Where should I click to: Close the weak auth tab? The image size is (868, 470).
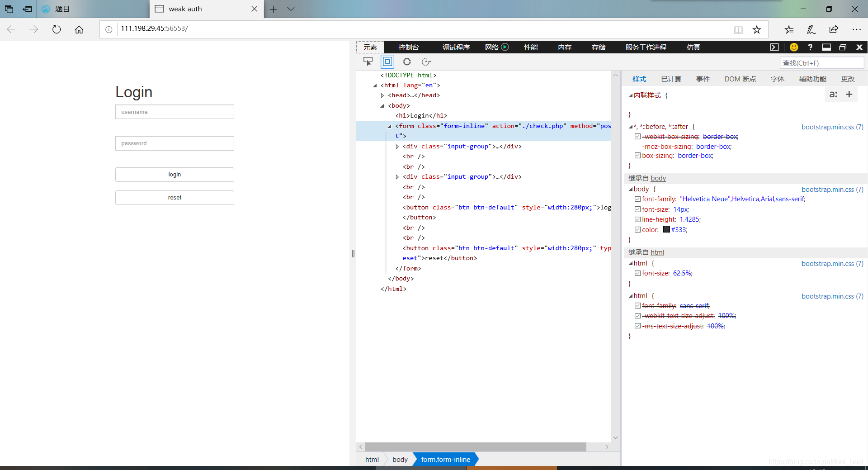[255, 9]
